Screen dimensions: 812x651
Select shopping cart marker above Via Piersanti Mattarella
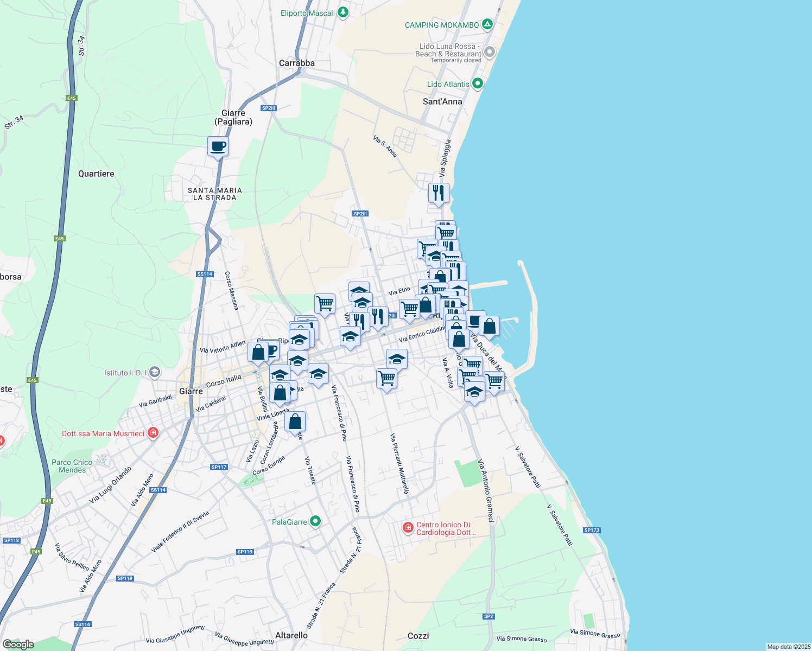(x=386, y=379)
